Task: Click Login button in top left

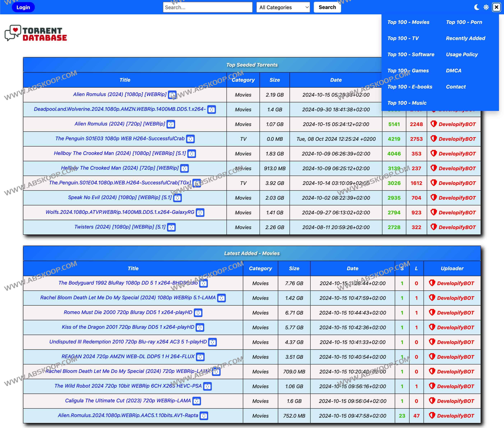Action: point(24,7)
